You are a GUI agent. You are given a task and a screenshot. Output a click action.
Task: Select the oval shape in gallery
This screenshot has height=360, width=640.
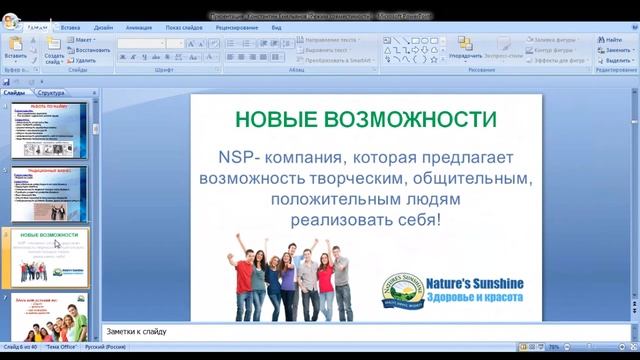[424, 40]
